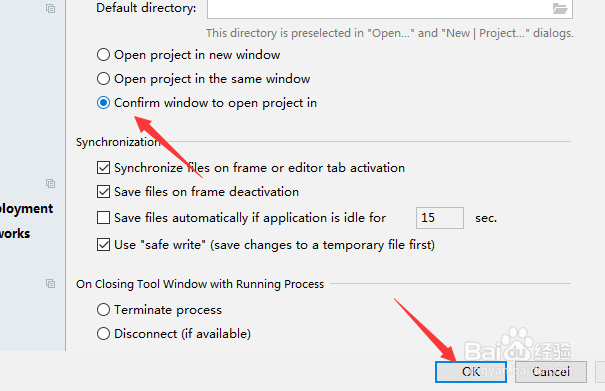Open the Frameworks settings entry in sidebar
This screenshot has width=605, height=391.
click(x=15, y=234)
